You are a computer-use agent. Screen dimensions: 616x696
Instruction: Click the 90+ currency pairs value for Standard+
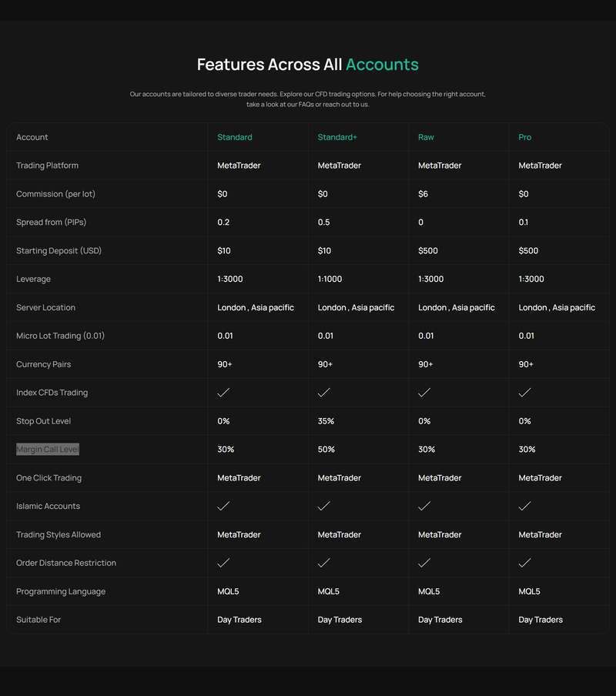coord(325,364)
